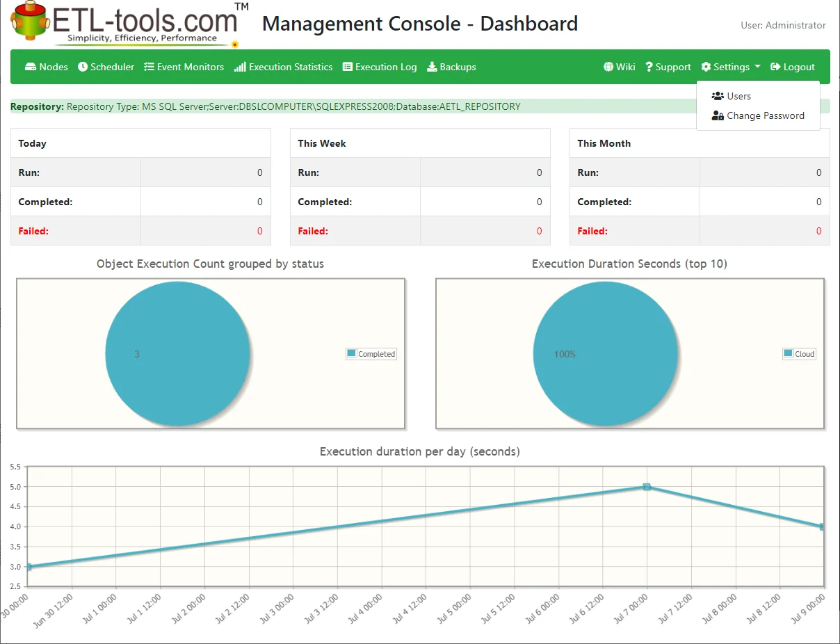Click the Scheduler clock icon
Image resolution: width=840 pixels, height=644 pixels.
[83, 67]
